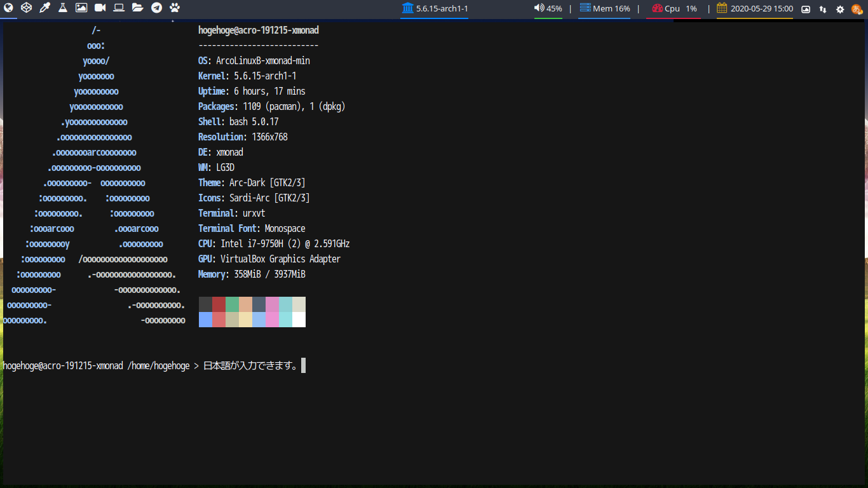Click the bright blue swatch in bottom palette row
The height and width of the screenshot is (488, 868).
(205, 320)
